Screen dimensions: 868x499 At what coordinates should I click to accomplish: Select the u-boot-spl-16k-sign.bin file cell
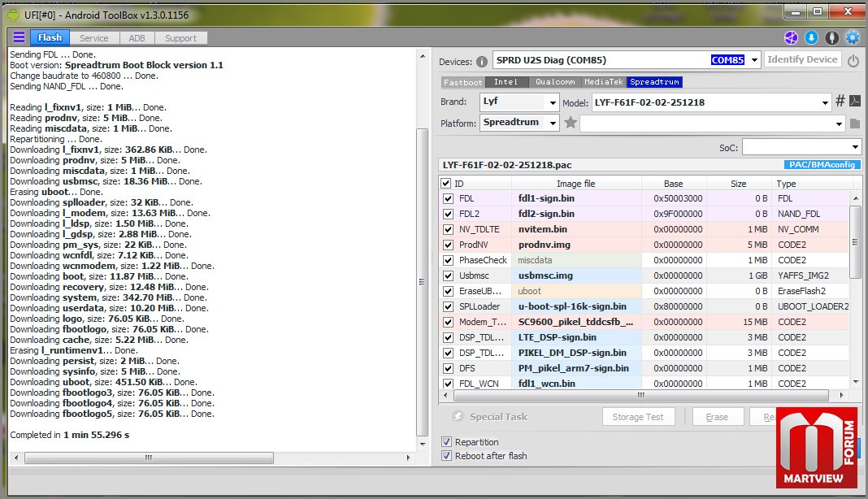576,307
